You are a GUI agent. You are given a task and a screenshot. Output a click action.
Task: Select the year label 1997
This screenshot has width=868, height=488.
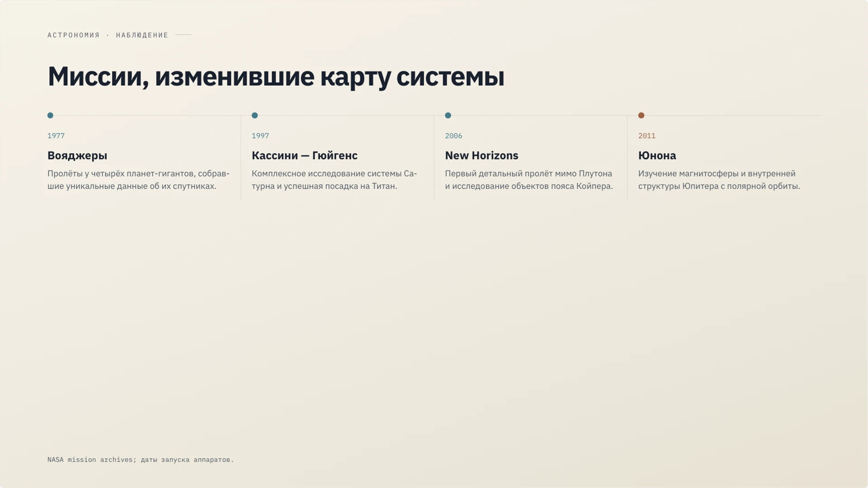coord(260,136)
